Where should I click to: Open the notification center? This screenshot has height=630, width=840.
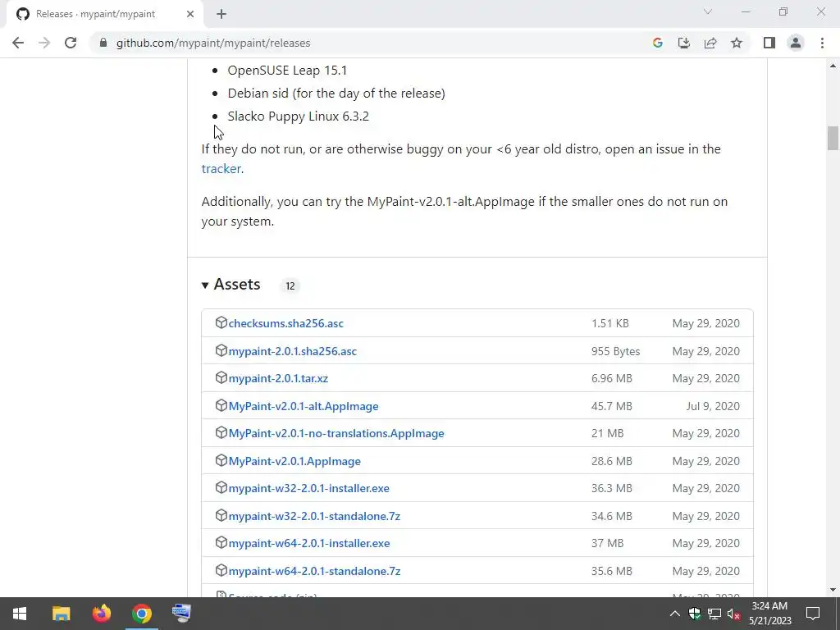[x=813, y=614]
